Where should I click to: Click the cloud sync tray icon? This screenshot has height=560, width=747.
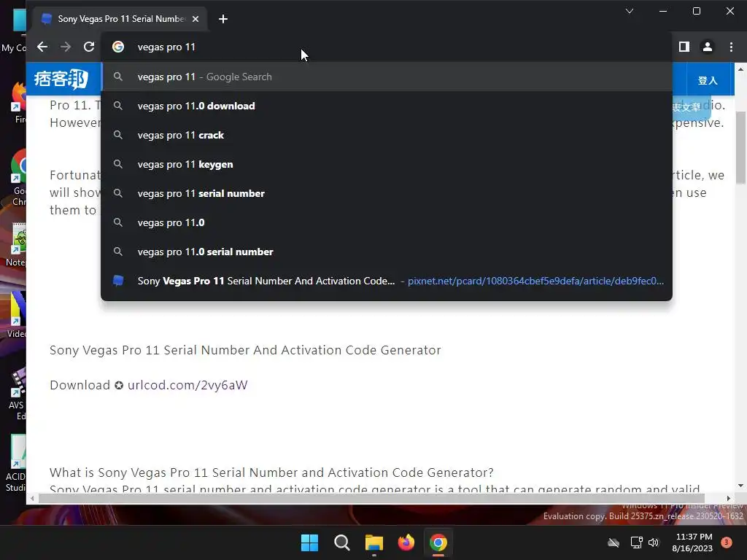pyautogui.click(x=614, y=542)
